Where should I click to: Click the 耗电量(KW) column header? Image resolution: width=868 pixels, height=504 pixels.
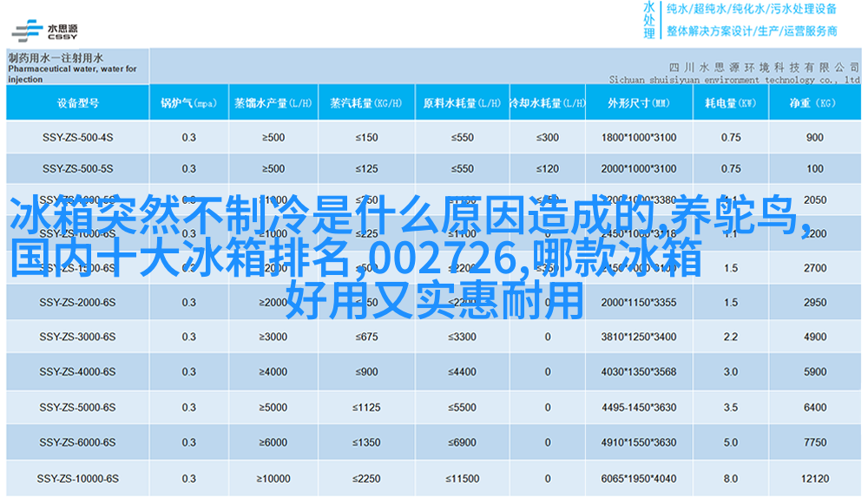(730, 103)
